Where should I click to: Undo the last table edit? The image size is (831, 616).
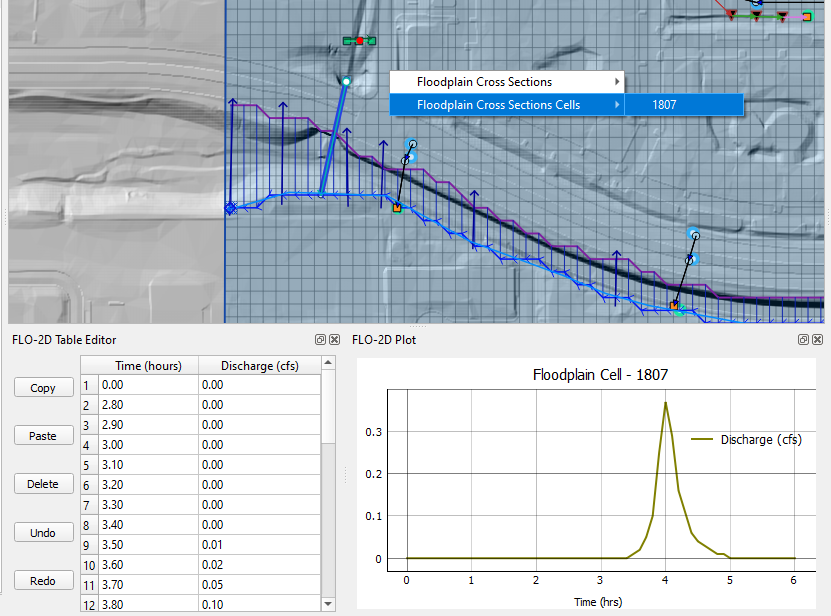43,533
